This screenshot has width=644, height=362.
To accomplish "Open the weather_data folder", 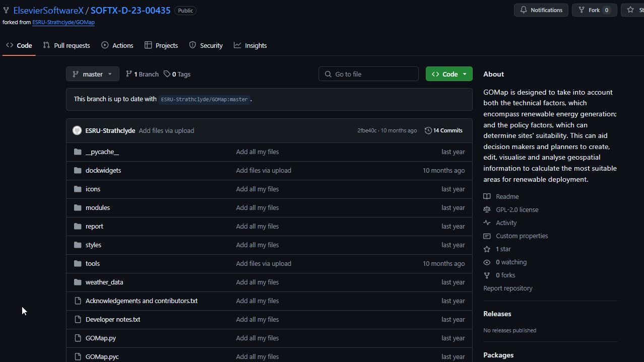I will [104, 282].
